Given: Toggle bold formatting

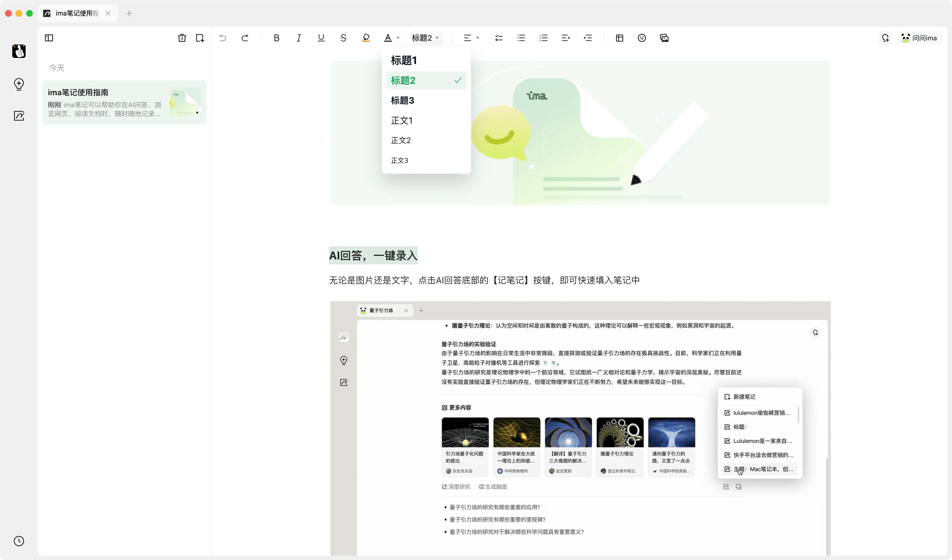Looking at the screenshot, I should point(276,38).
